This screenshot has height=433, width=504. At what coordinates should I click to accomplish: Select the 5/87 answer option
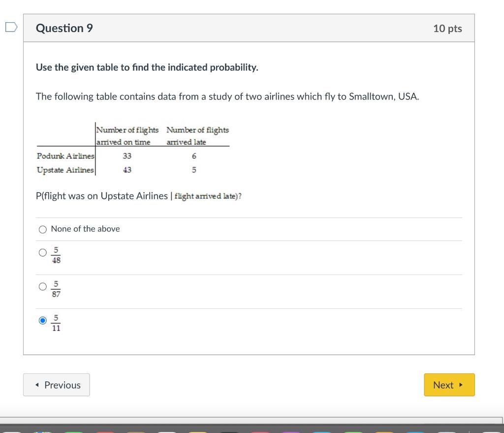(x=43, y=287)
